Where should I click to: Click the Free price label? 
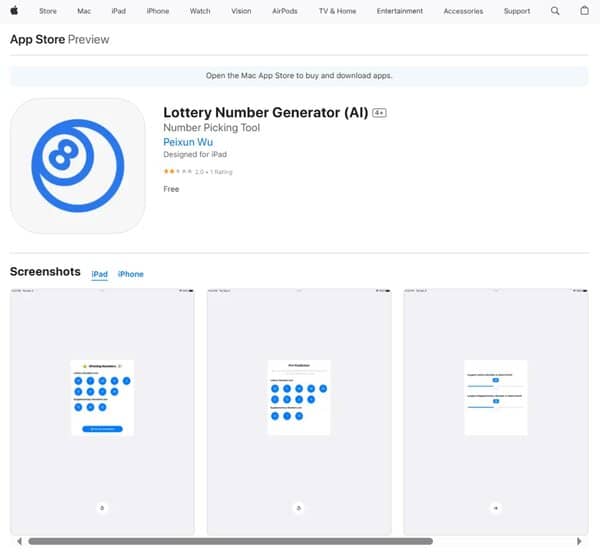pyautogui.click(x=171, y=189)
